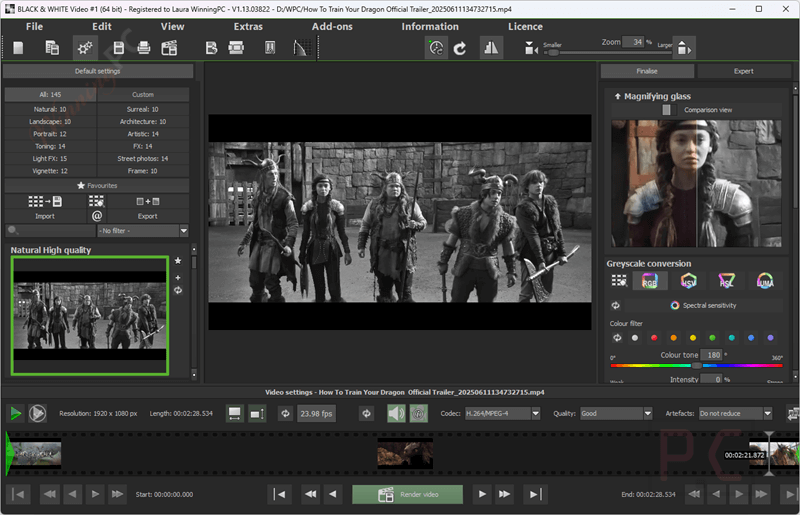Click the stacked documents icon in top toolbar
800x515 pixels.
pos(52,48)
